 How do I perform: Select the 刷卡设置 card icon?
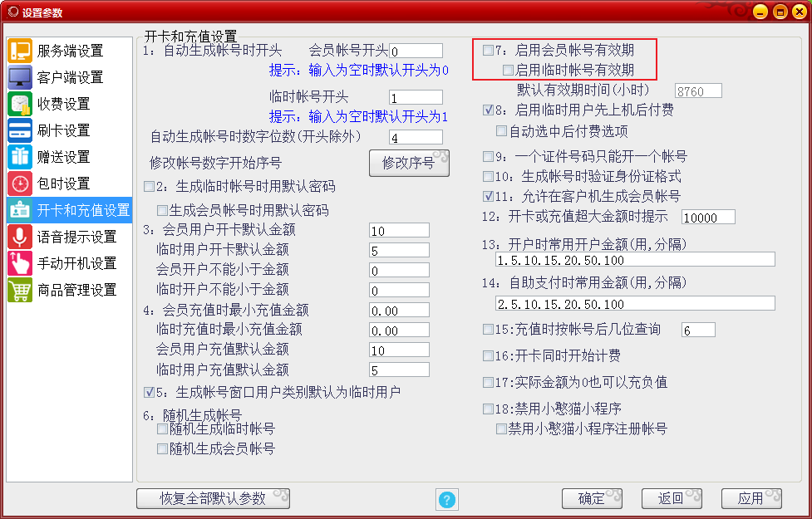click(20, 130)
